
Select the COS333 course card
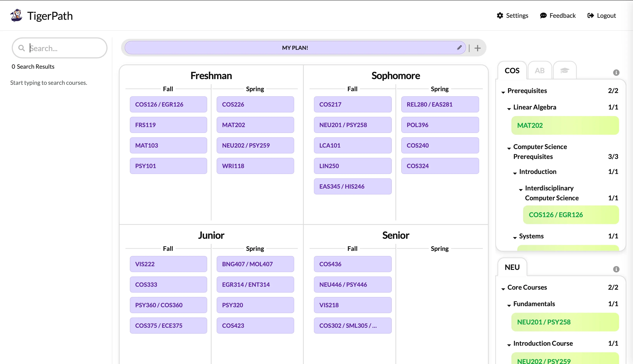pyautogui.click(x=169, y=285)
